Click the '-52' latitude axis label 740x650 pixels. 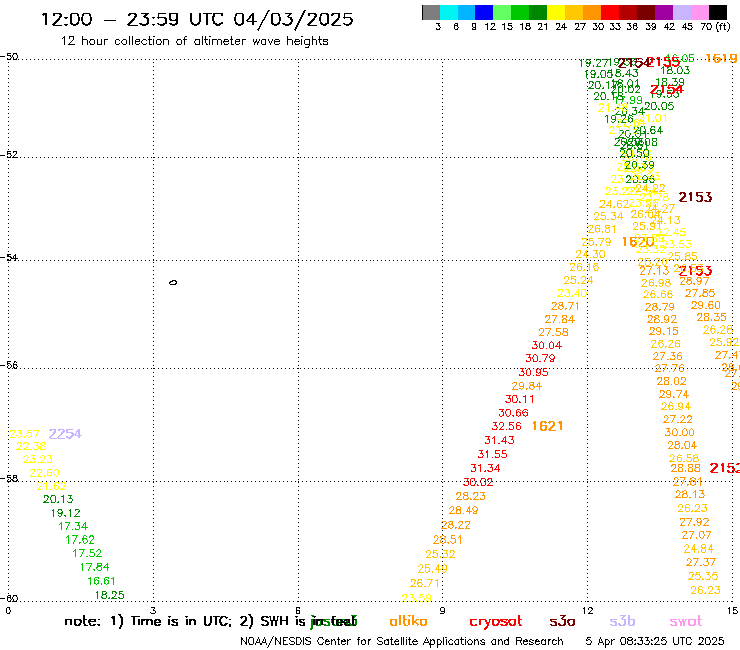(x=8, y=155)
